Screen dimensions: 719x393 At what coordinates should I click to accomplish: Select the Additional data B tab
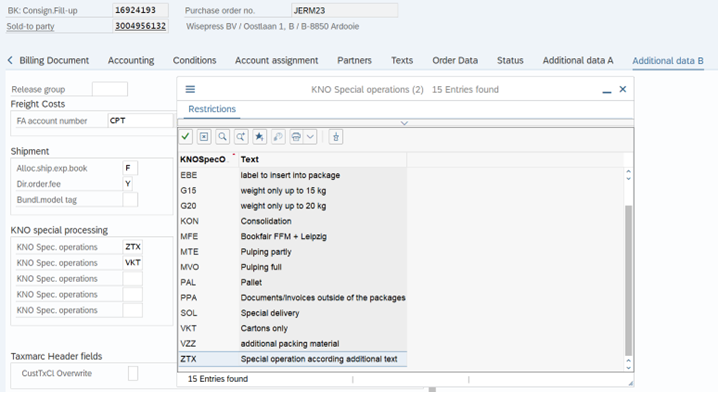(x=668, y=61)
